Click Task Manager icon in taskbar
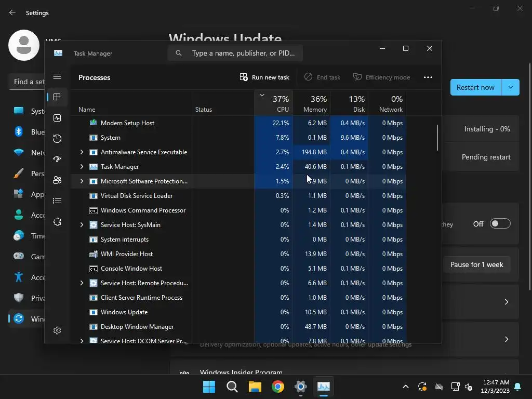This screenshot has height=399, width=532. click(323, 387)
